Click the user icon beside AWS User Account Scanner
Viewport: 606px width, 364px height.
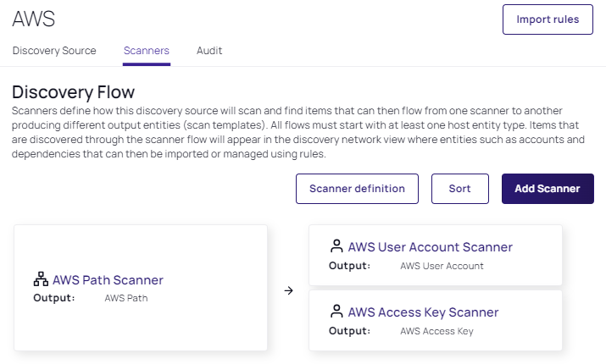336,245
